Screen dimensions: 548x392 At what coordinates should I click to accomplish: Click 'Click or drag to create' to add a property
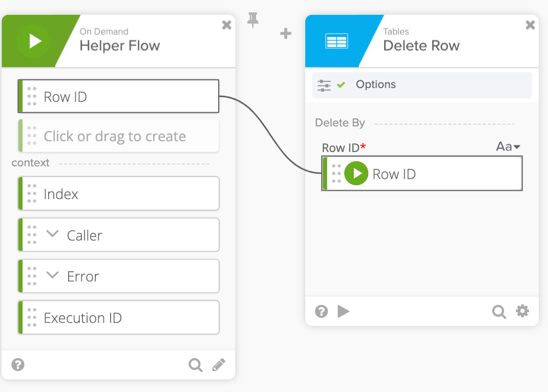pos(118,136)
